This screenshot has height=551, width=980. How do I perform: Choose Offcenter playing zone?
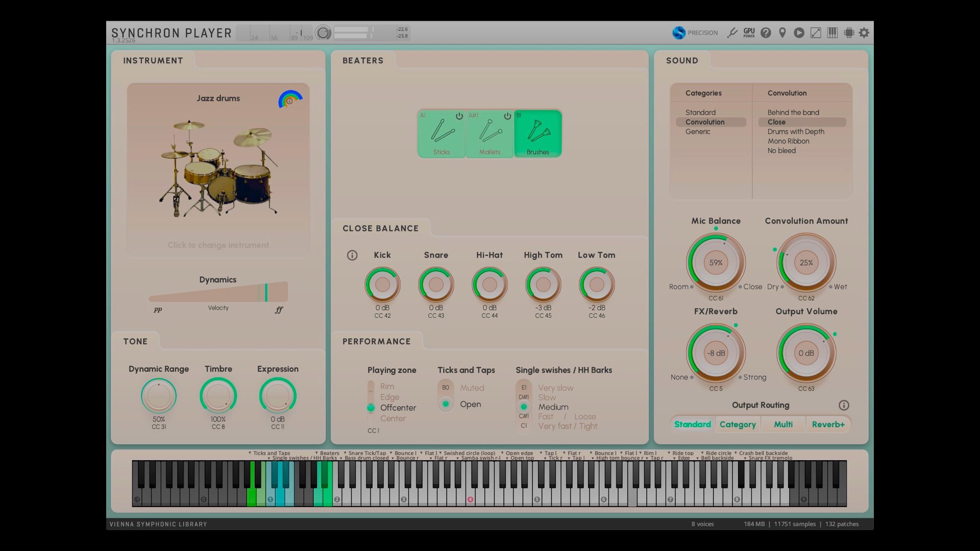click(398, 408)
